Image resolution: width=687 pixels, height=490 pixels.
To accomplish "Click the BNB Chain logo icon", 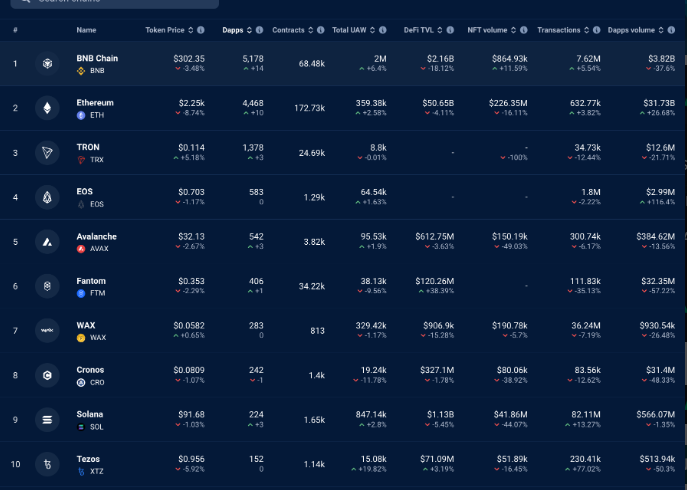I will pyautogui.click(x=47, y=64).
